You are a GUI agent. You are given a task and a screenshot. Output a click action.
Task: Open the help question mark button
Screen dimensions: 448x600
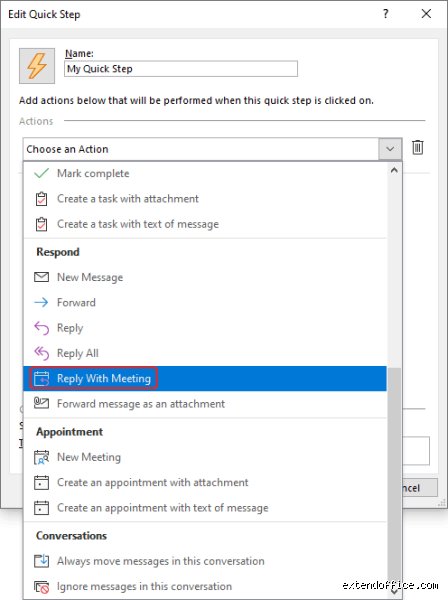[386, 14]
